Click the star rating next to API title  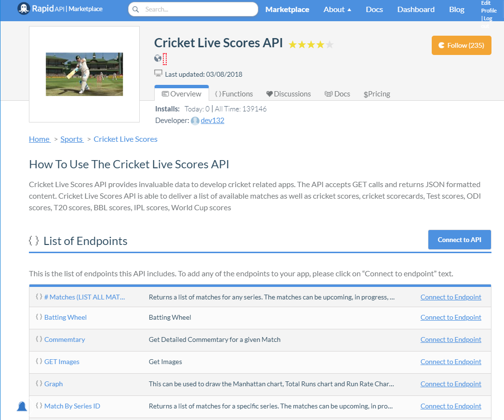311,44
